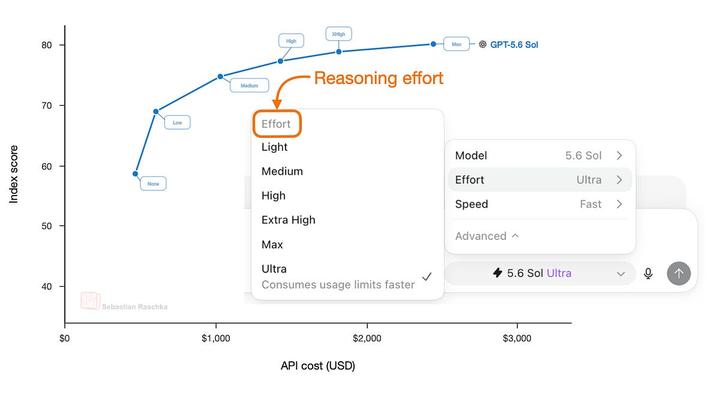Expand the Model row chevron
The height and width of the screenshot is (405, 720).
pyautogui.click(x=619, y=156)
